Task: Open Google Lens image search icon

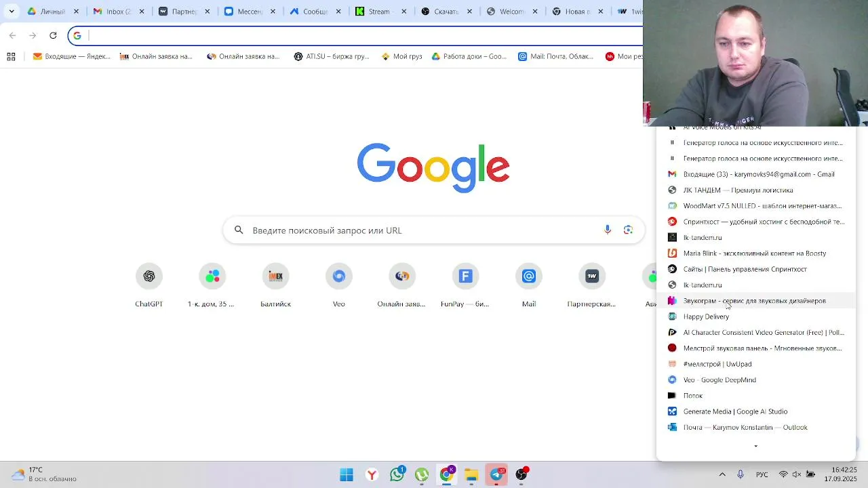Action: point(628,230)
